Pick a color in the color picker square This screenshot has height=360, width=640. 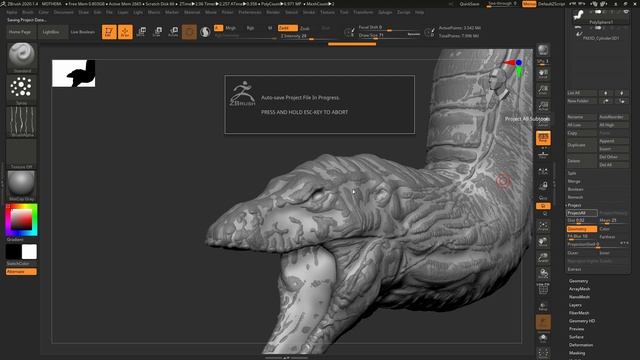tap(21, 220)
